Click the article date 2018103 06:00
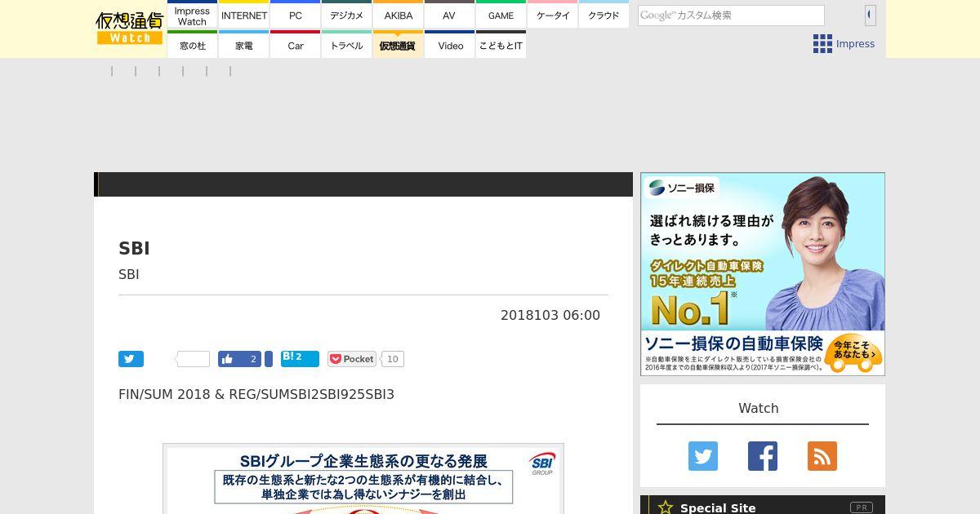 pos(550,315)
